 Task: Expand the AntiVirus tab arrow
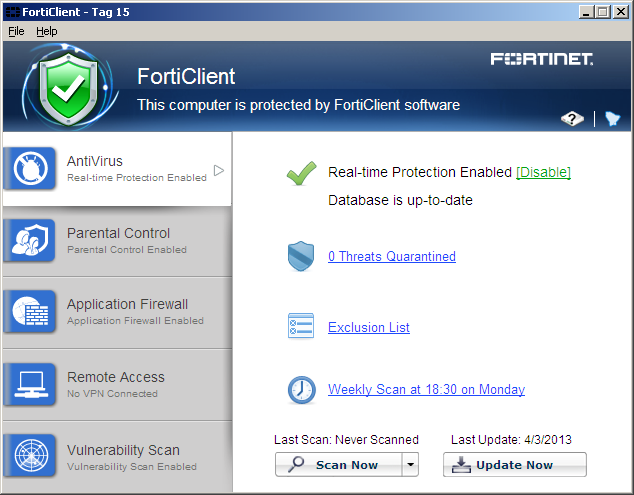coord(219,170)
